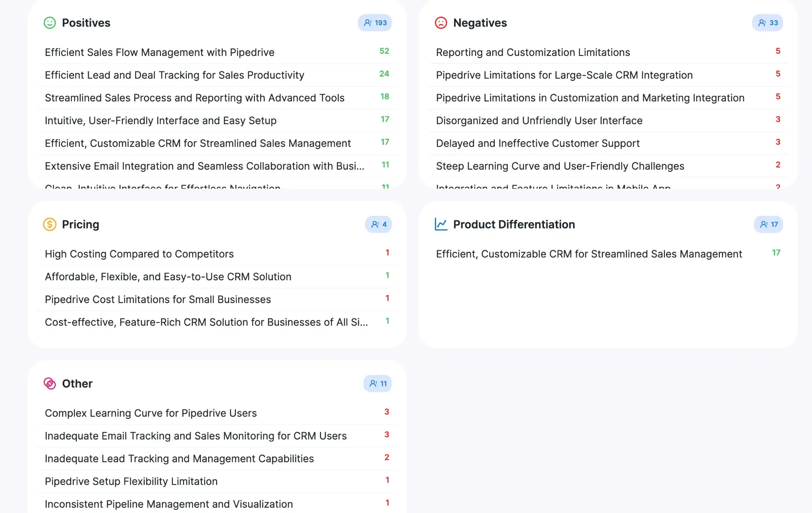The image size is (812, 513).
Task: Select High Costing Compared to Competitors
Action: (139, 254)
